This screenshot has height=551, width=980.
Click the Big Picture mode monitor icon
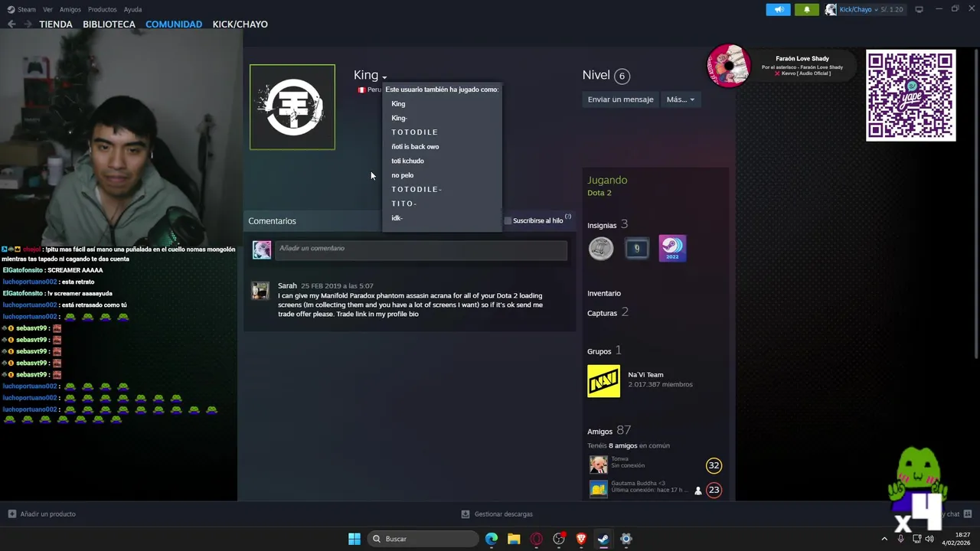click(919, 9)
